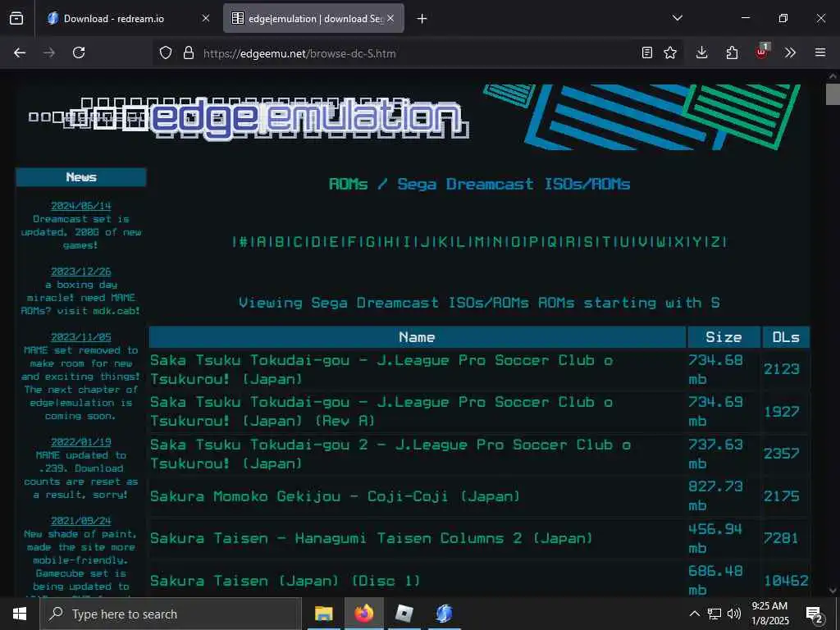Image resolution: width=840 pixels, height=630 pixels.
Task: Click the uBlock Origin extension icon
Action: tap(762, 52)
